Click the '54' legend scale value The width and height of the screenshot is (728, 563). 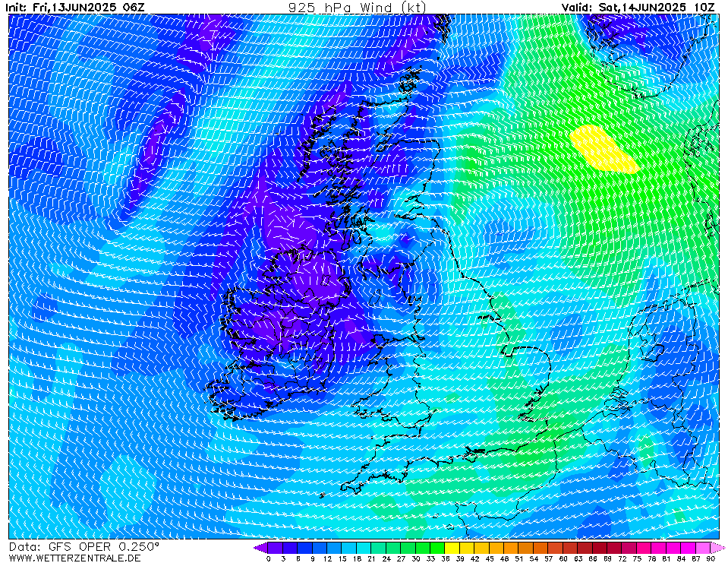pos(534,558)
